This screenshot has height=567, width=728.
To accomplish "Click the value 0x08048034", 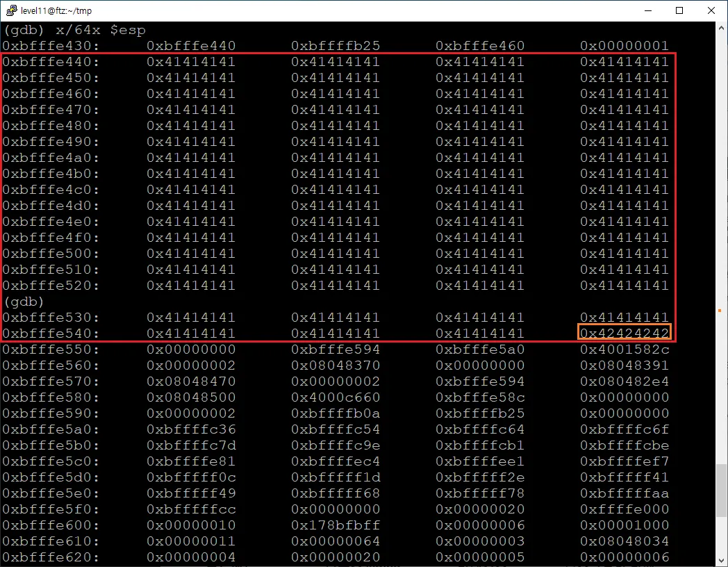I will (624, 541).
